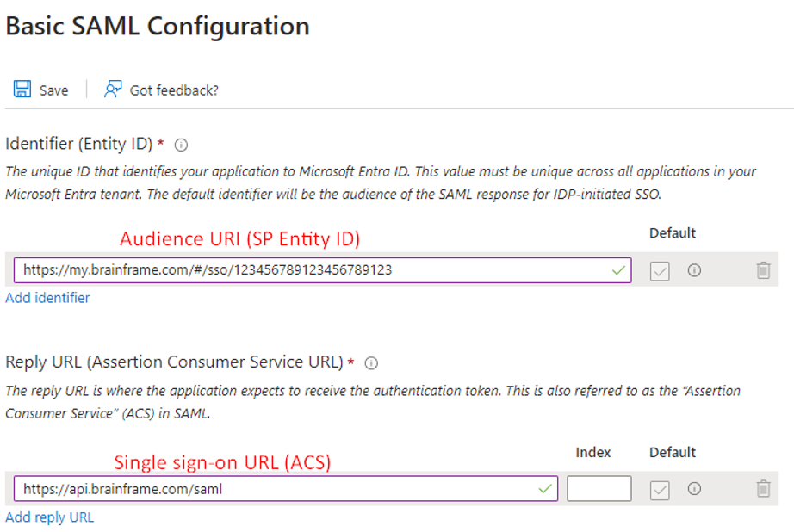Screen dimensions: 794x532
Task: Click the Add identifier link
Action: tap(47, 298)
